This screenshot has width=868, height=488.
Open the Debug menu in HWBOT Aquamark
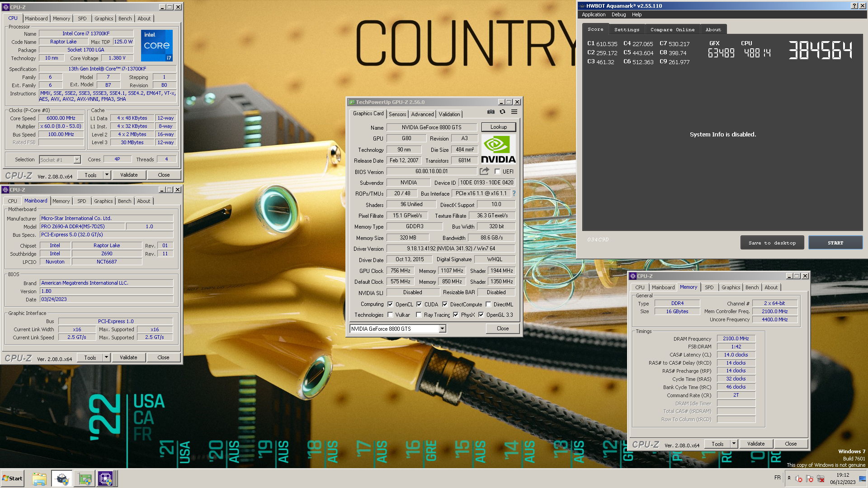[x=618, y=14]
